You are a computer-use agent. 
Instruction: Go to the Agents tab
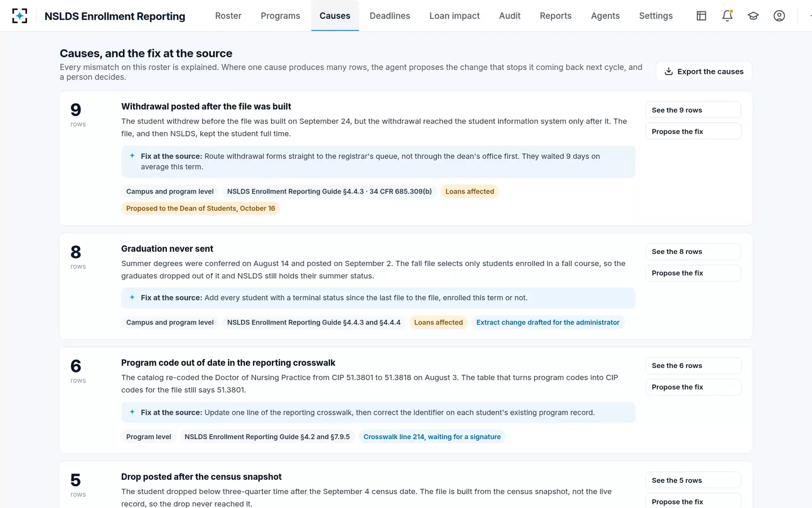click(605, 16)
